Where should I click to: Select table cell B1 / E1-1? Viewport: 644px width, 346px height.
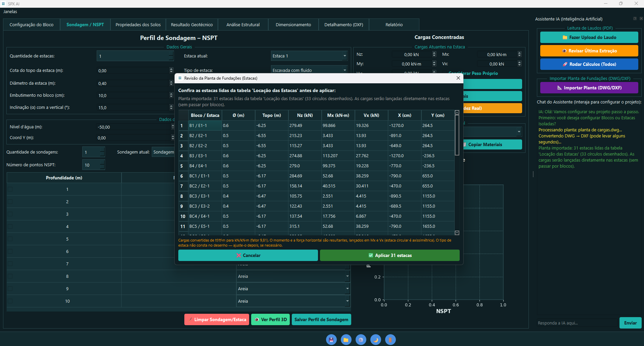pos(205,125)
